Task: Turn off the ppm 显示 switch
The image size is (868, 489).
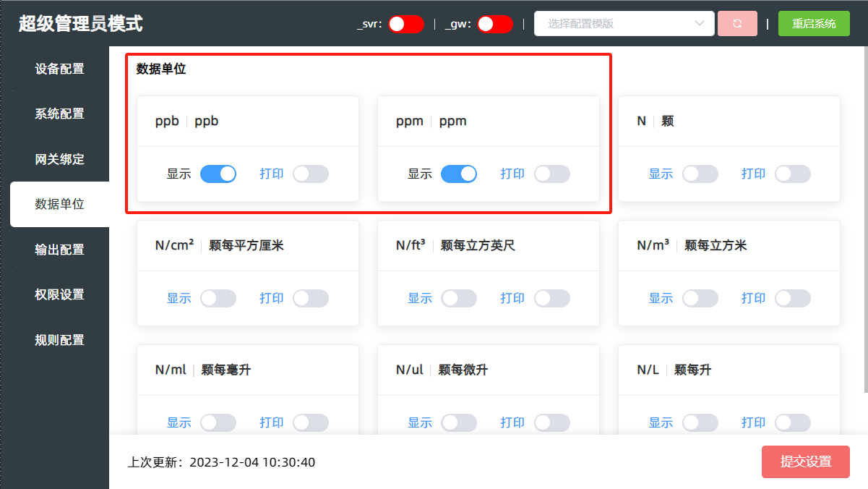Action: pyautogui.click(x=459, y=174)
